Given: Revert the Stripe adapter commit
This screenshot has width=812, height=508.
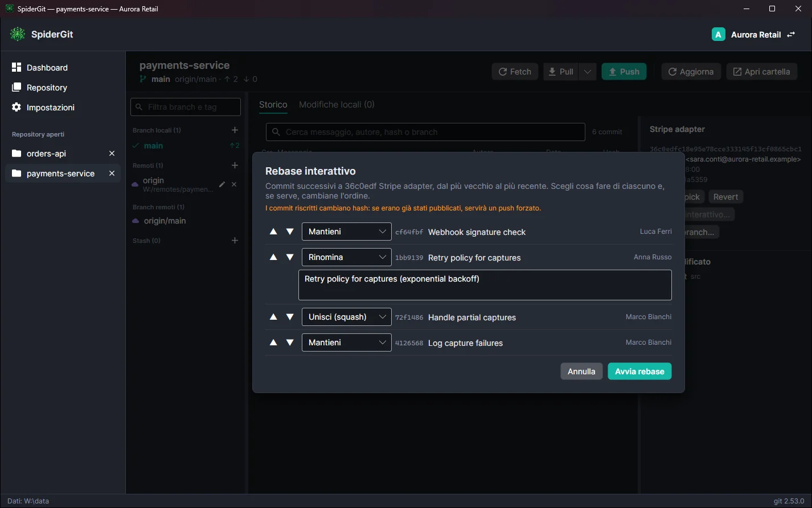Looking at the screenshot, I should click(725, 197).
